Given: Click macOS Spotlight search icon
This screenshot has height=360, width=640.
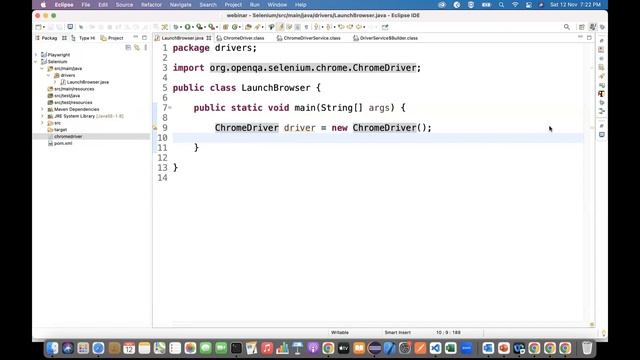Looking at the screenshot, I should click(501, 5).
